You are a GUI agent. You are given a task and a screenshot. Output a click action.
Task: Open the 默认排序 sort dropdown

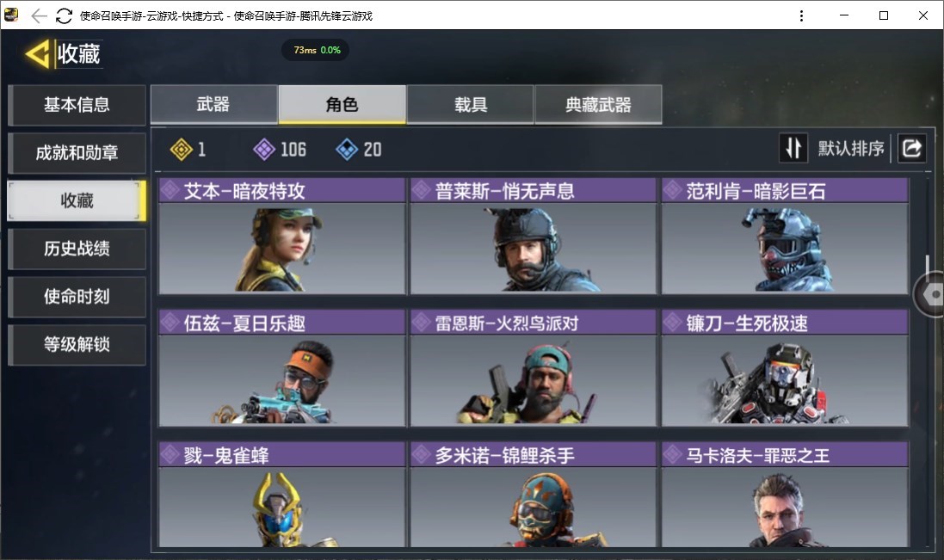851,149
